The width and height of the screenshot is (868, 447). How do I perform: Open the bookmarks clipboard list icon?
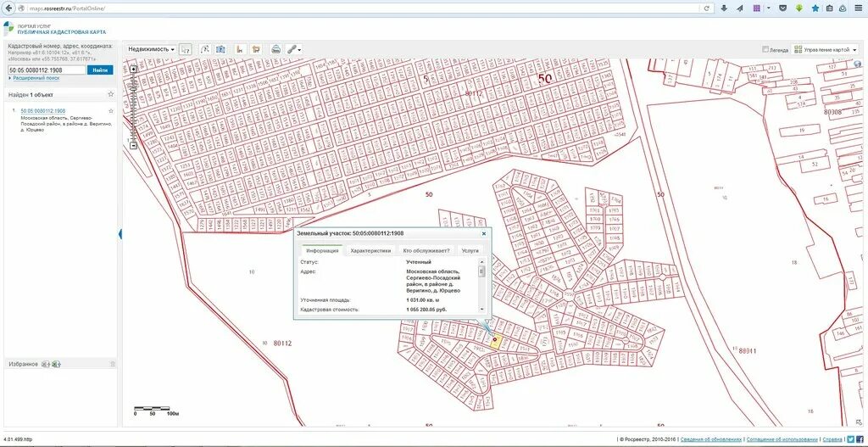pyautogui.click(x=829, y=8)
